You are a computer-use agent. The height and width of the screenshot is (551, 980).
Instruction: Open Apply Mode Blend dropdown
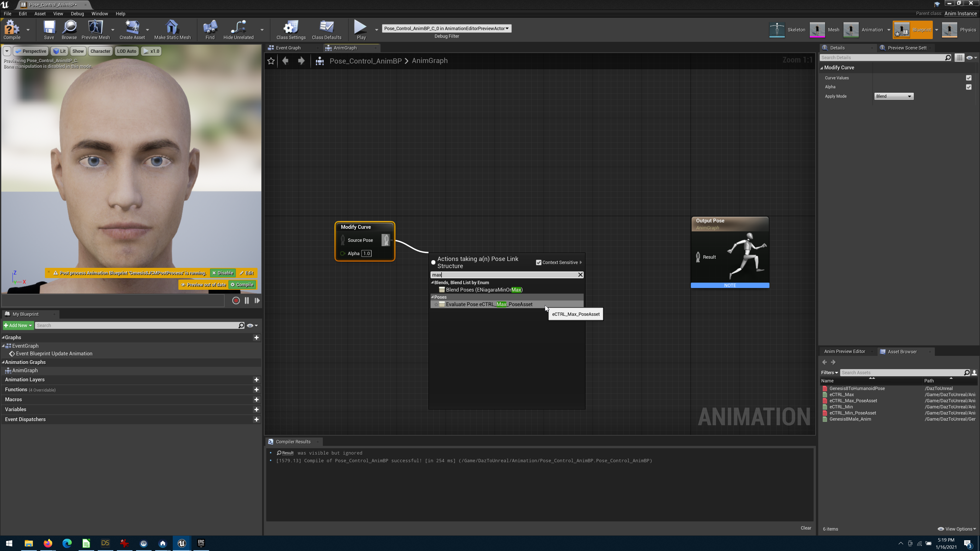(x=893, y=96)
